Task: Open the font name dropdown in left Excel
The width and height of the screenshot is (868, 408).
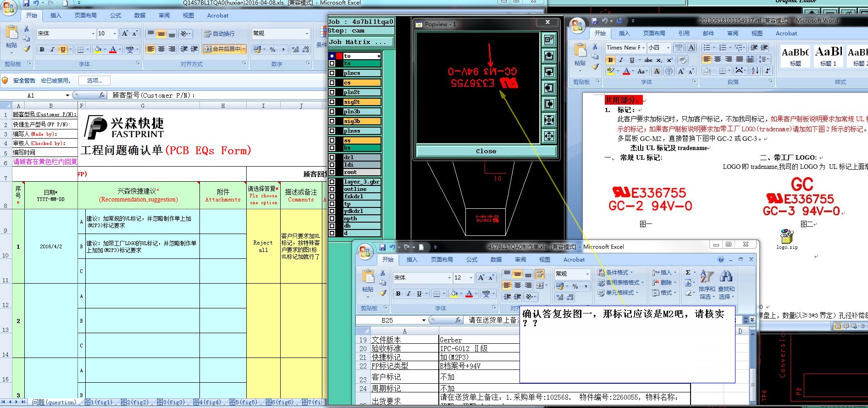Action: [93, 34]
